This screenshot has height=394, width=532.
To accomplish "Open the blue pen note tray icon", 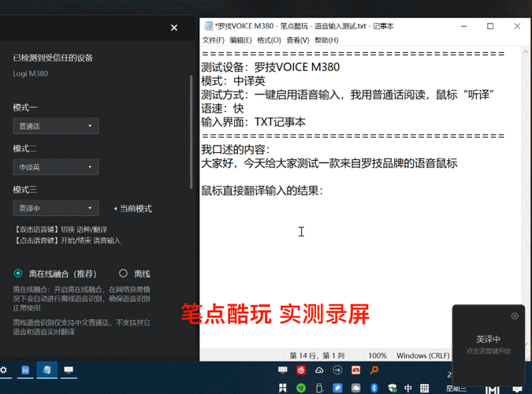I will click(337, 388).
